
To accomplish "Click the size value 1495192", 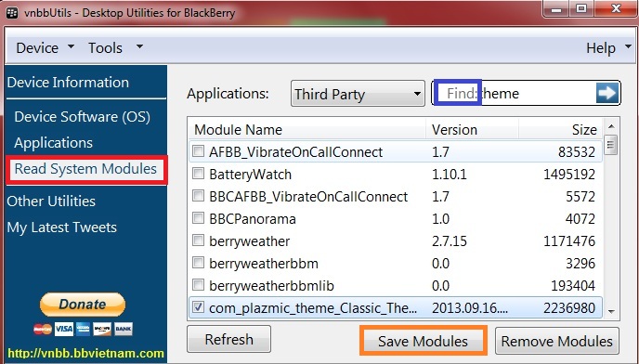I will coord(569,175).
